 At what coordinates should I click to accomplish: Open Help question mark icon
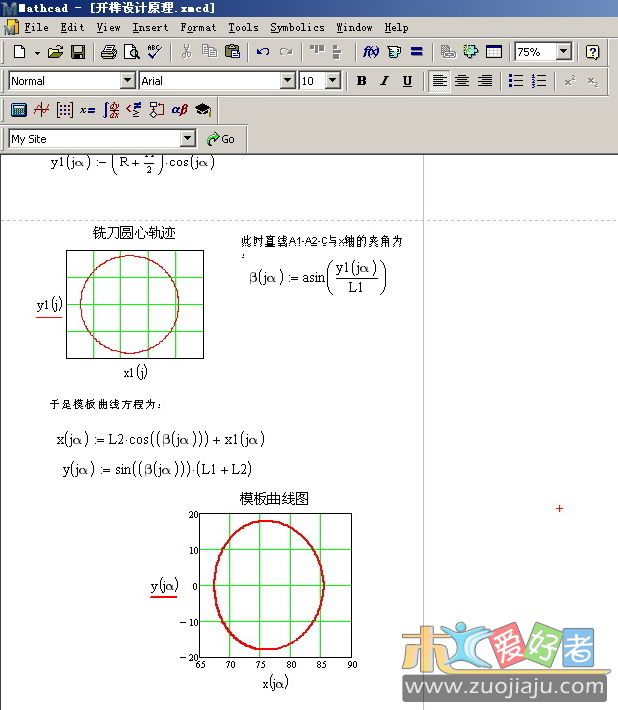(592, 52)
